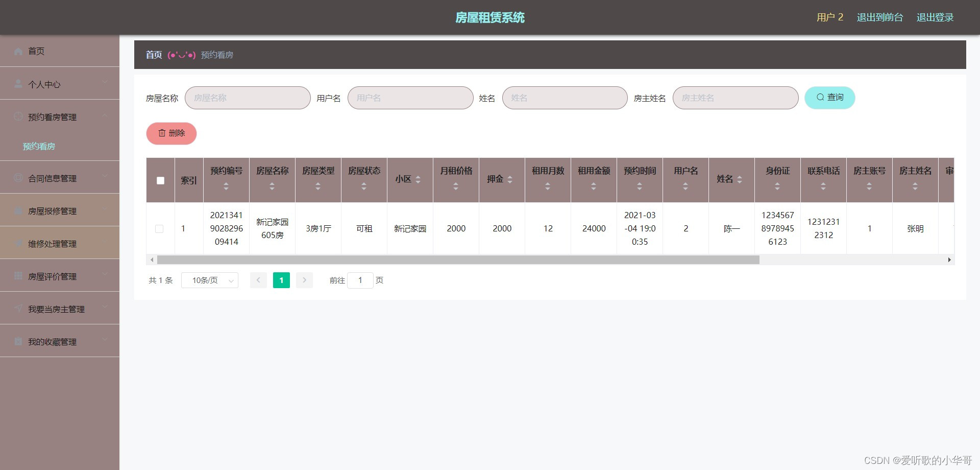This screenshot has width=980, height=470.
Task: Click the user icon beside 个人中心
Action: pyautogui.click(x=18, y=84)
